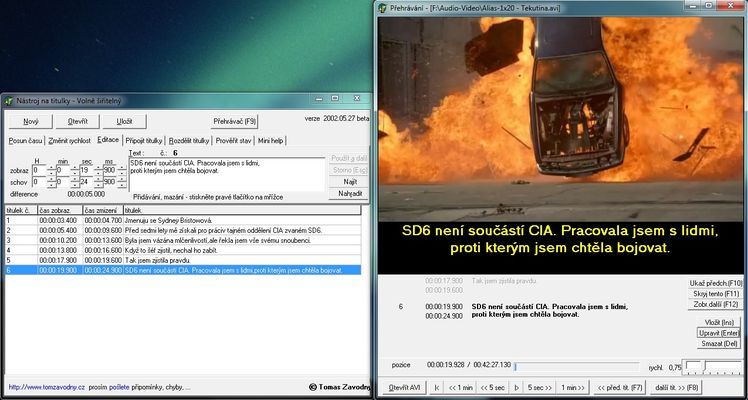
Task: Click the zobraz hours spinner arrows
Action: point(51,170)
